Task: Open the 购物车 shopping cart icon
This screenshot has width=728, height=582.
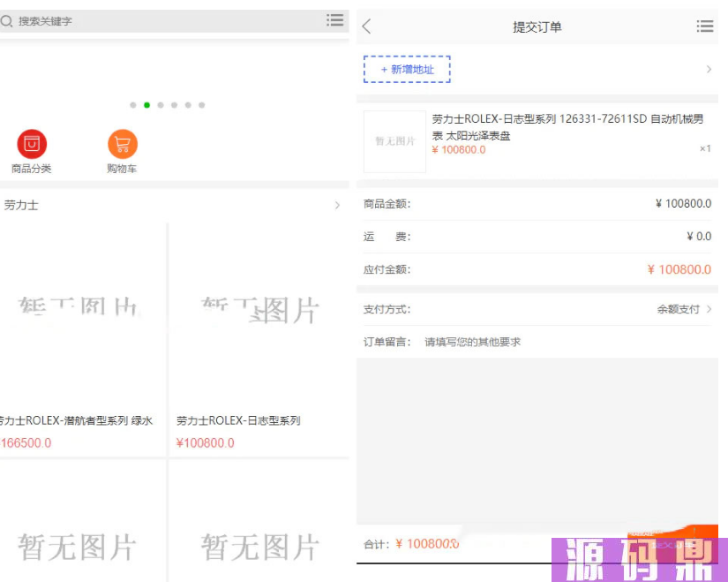Action: [x=122, y=152]
